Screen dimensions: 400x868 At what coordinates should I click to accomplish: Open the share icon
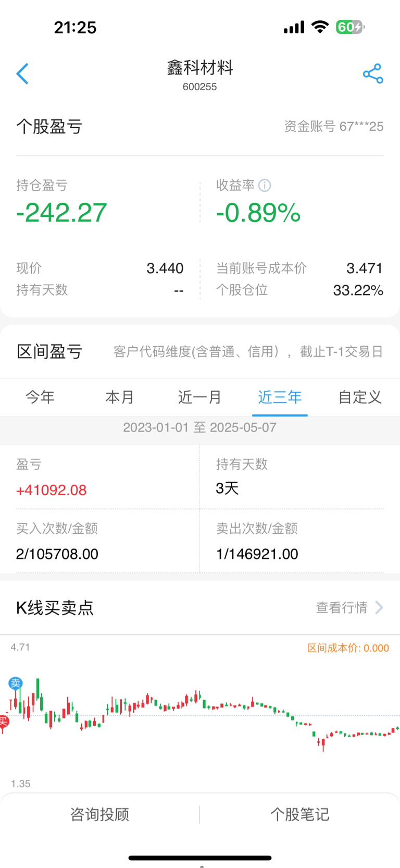tap(373, 74)
